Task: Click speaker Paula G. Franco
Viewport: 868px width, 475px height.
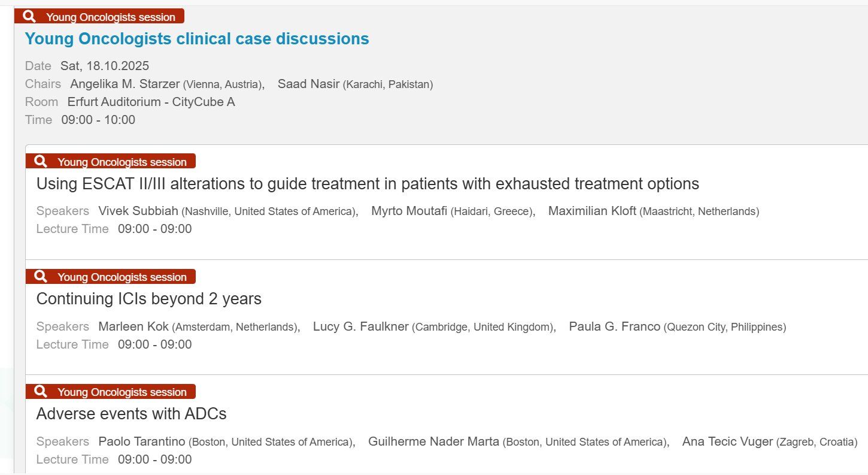Action: point(614,326)
